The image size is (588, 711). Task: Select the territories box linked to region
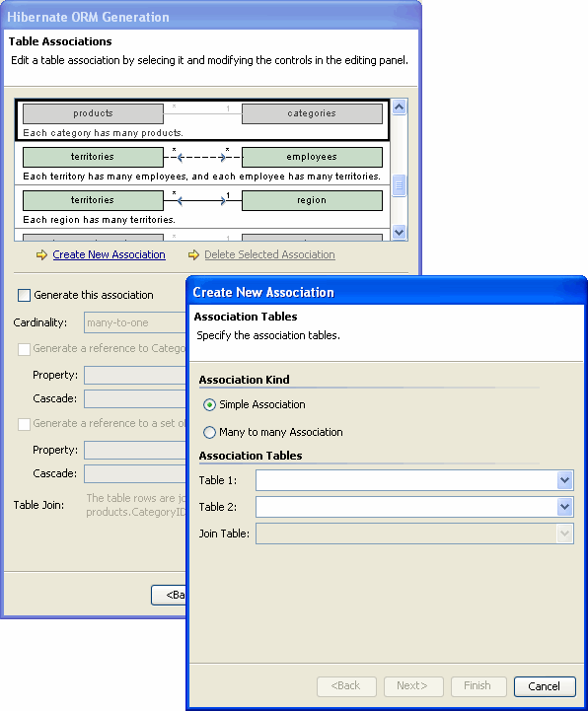tap(93, 200)
